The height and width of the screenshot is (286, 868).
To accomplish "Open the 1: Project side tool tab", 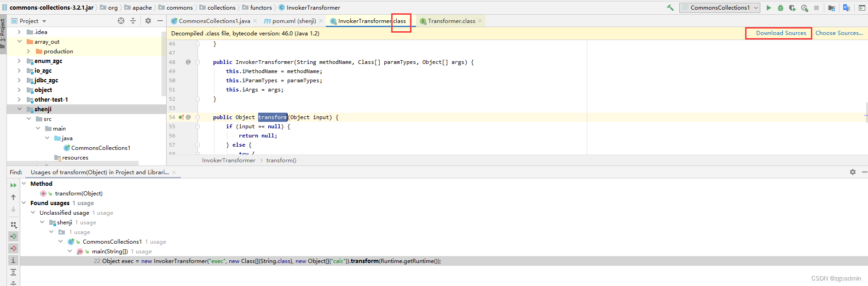I will (x=3, y=34).
